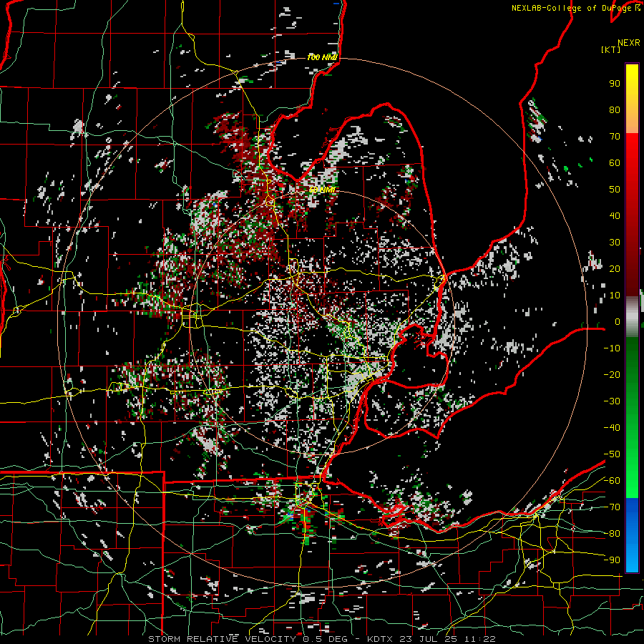Select the 0 value on velocity scale
The image size is (644, 644).
[x=618, y=322]
